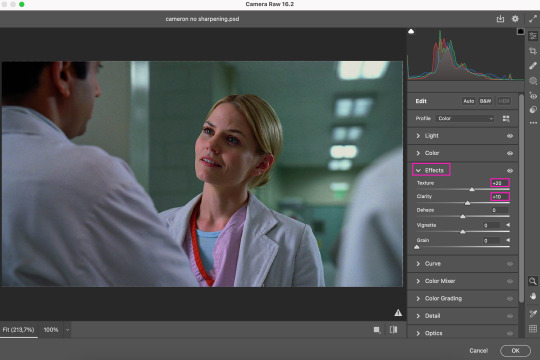Toggle visibility eye for Color Grading panel
540x360 pixels.
click(510, 299)
